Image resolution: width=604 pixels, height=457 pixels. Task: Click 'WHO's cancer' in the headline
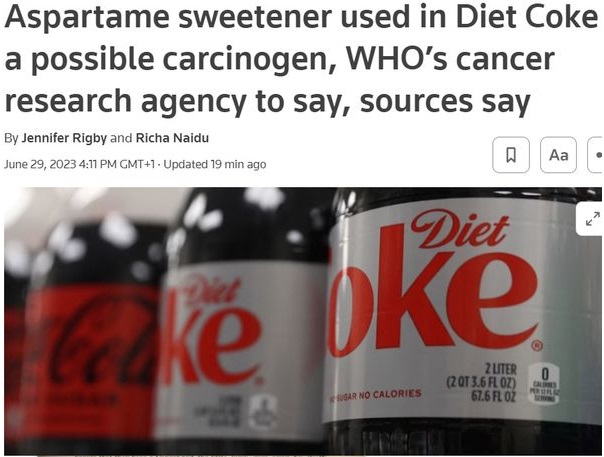click(450, 59)
